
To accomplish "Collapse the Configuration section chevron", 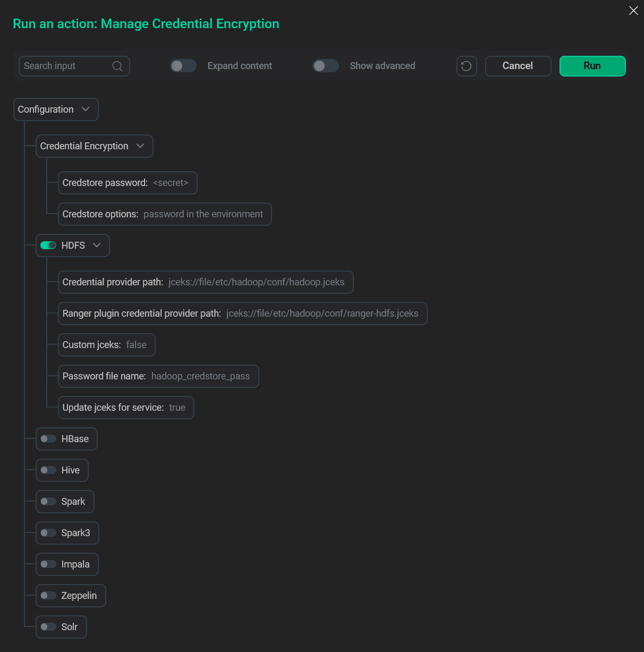I will [86, 109].
